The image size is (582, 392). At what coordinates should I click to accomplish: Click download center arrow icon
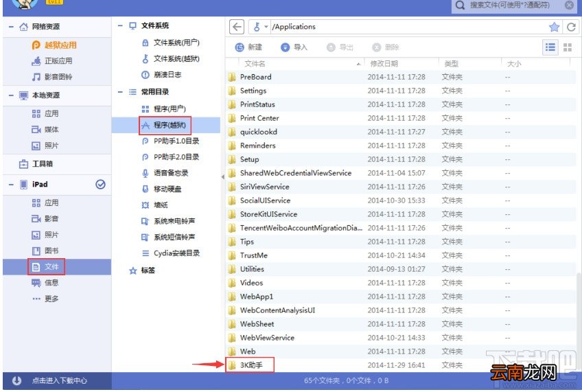pos(16,380)
